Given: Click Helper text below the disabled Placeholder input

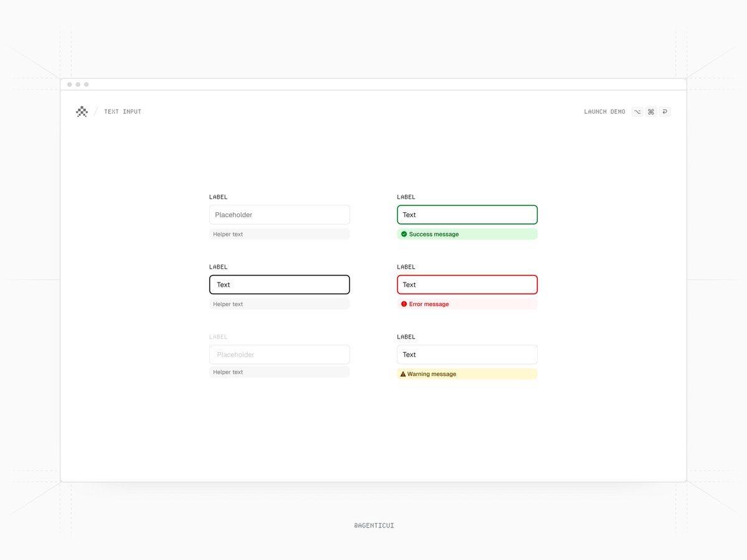Looking at the screenshot, I should [228, 372].
